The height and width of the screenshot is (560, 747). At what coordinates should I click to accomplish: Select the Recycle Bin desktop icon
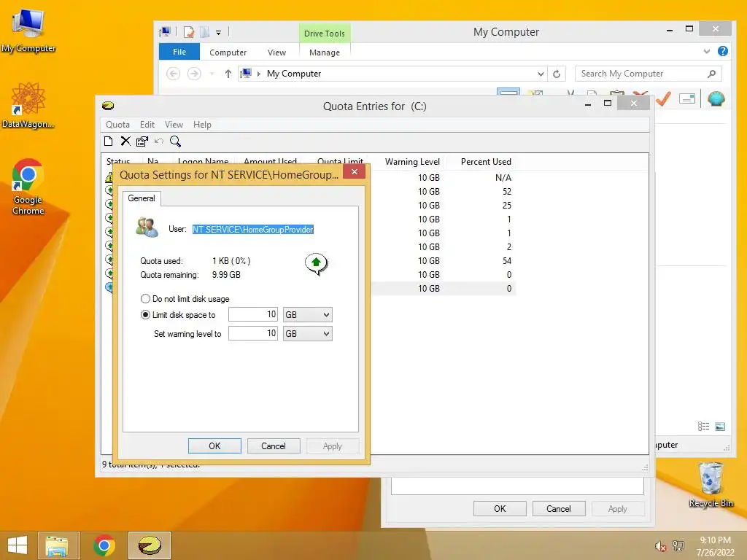click(x=711, y=485)
